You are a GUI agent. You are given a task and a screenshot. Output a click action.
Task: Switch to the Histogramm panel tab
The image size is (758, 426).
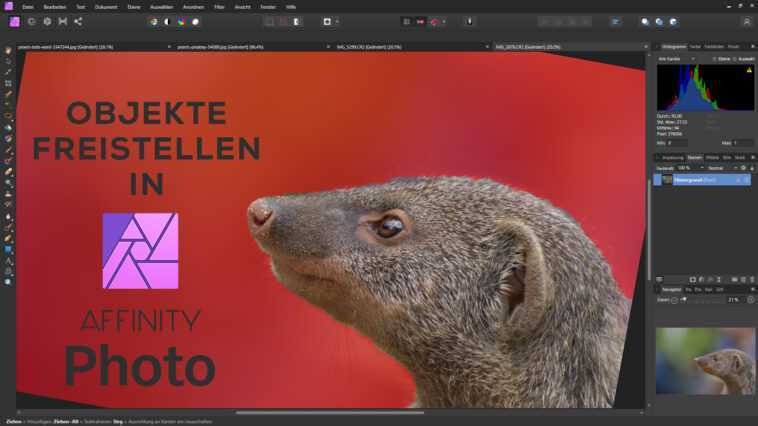674,46
